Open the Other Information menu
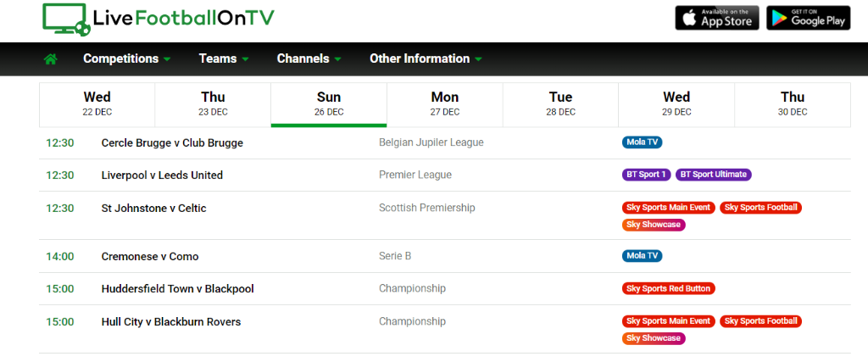 [x=426, y=59]
